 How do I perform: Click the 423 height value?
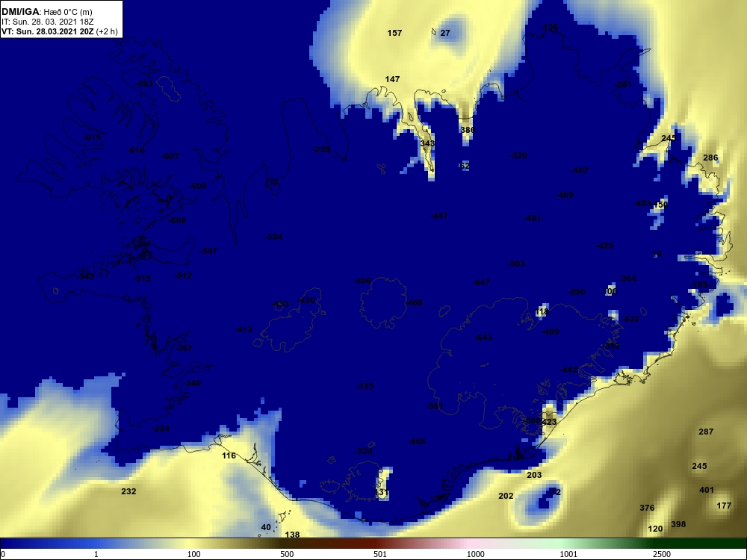click(549, 422)
